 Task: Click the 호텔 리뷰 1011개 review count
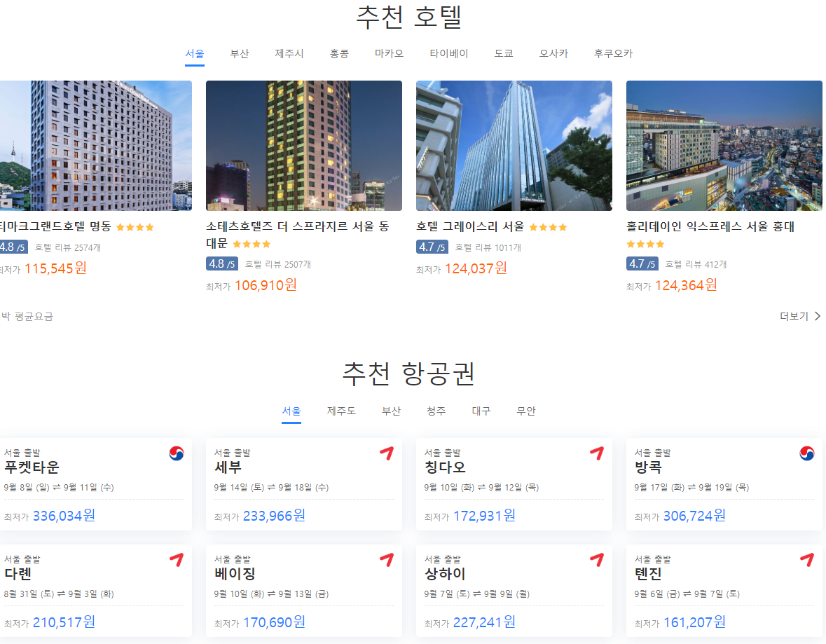pos(488,247)
